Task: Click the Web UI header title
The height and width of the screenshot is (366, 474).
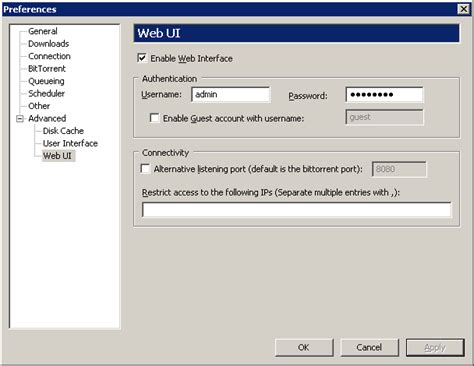Action: pyautogui.click(x=159, y=33)
